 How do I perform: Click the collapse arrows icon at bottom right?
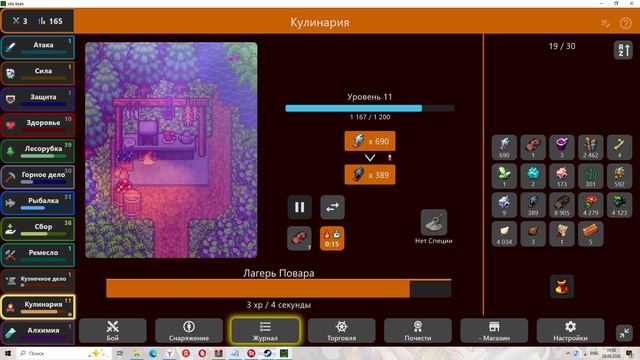[624, 333]
